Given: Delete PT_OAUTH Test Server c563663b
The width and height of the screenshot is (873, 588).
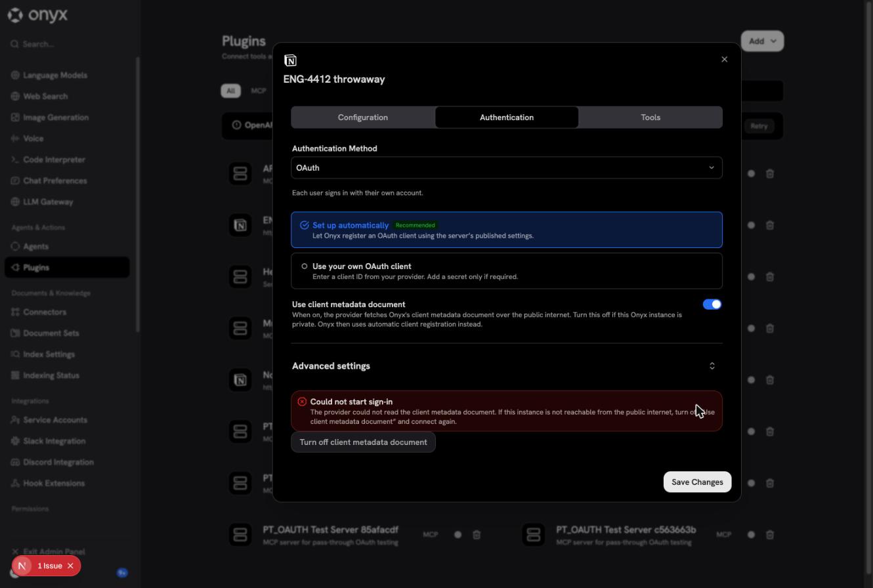Looking at the screenshot, I should tap(770, 535).
